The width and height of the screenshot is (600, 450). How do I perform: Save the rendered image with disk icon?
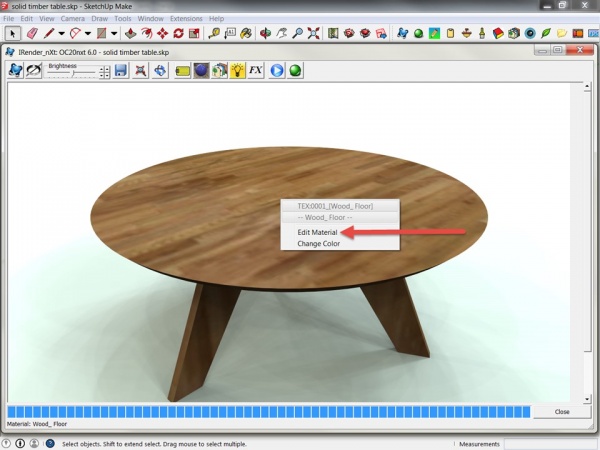click(x=120, y=70)
